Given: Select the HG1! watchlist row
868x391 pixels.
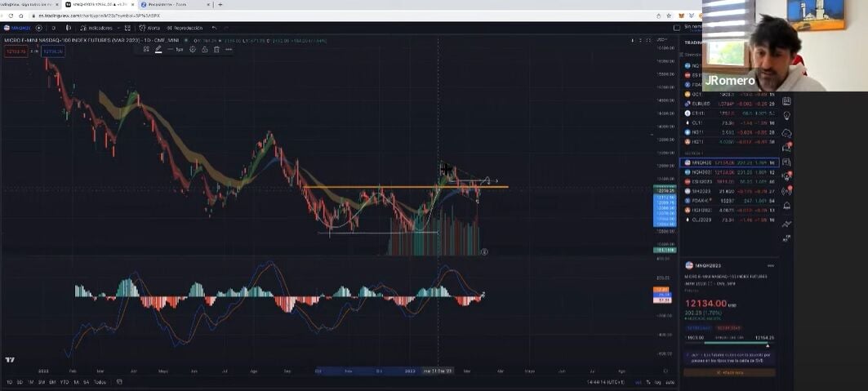Looking at the screenshot, I should click(x=730, y=141).
